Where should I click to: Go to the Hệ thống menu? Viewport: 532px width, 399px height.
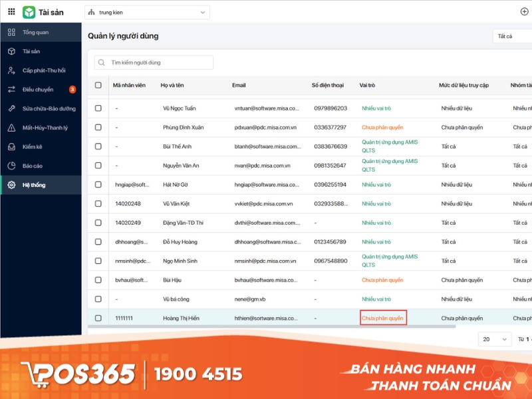click(x=34, y=185)
